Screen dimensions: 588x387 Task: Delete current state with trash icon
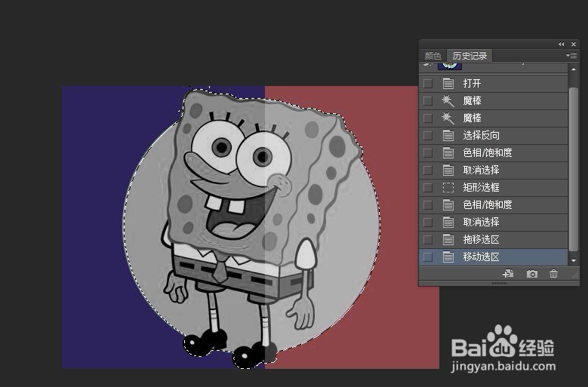(553, 274)
